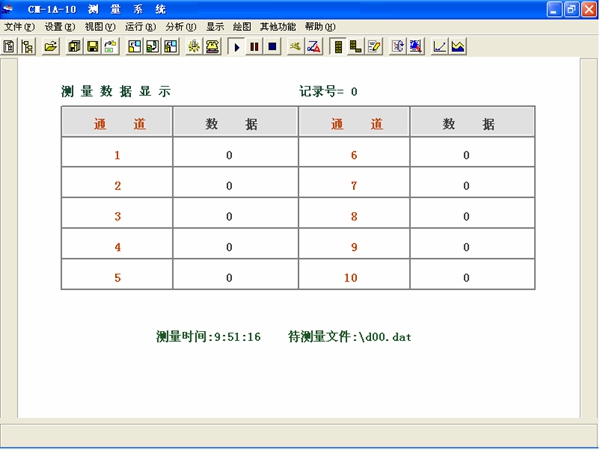
Task: Click the notepad with pencil icon
Action: (374, 46)
